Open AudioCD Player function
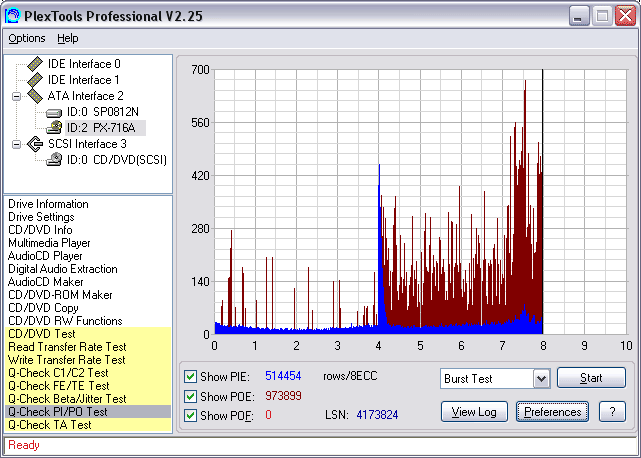Image resolution: width=641 pixels, height=458 pixels. (x=45, y=256)
